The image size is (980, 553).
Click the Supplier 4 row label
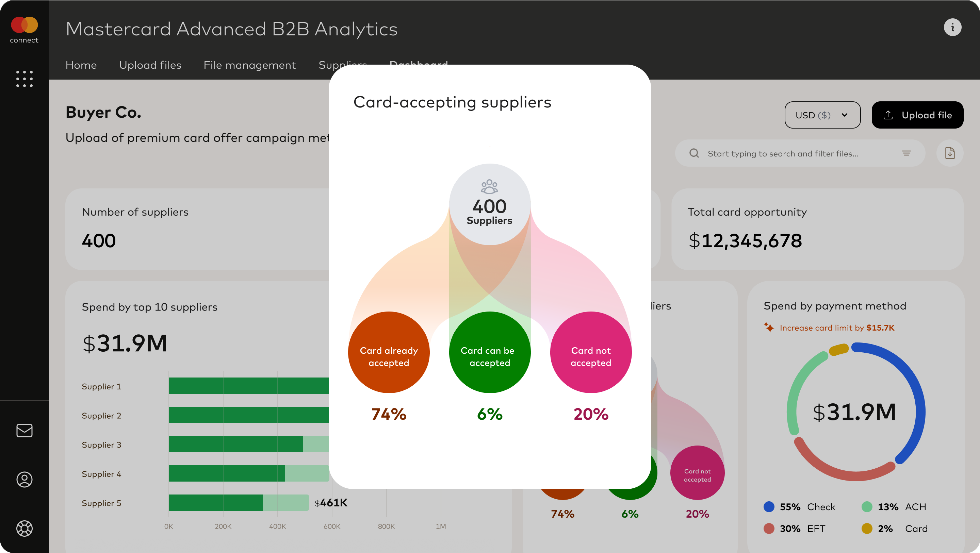[x=102, y=474]
